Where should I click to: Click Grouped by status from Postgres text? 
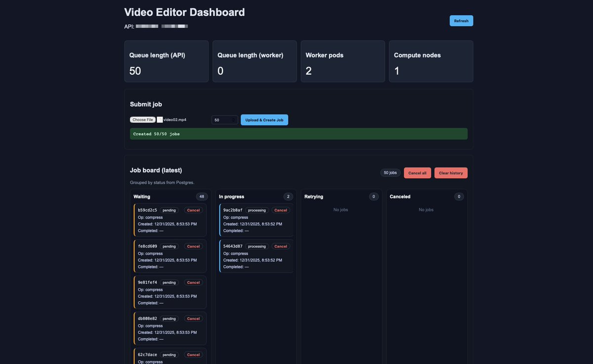162,182
